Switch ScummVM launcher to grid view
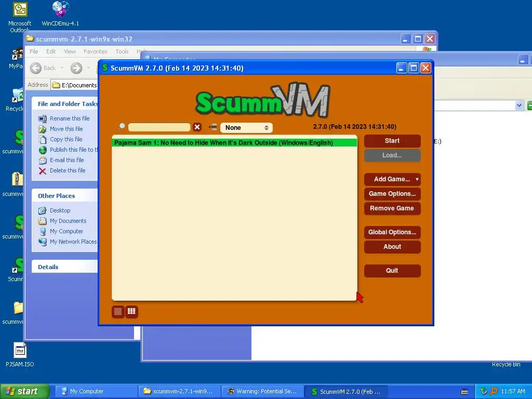This screenshot has height=399, width=532. coord(131,312)
